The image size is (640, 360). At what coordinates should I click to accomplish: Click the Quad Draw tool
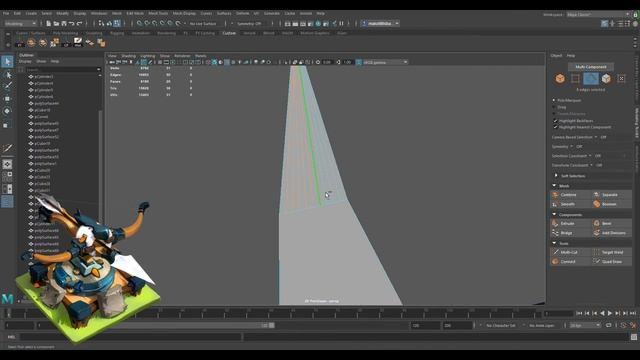(x=611, y=262)
